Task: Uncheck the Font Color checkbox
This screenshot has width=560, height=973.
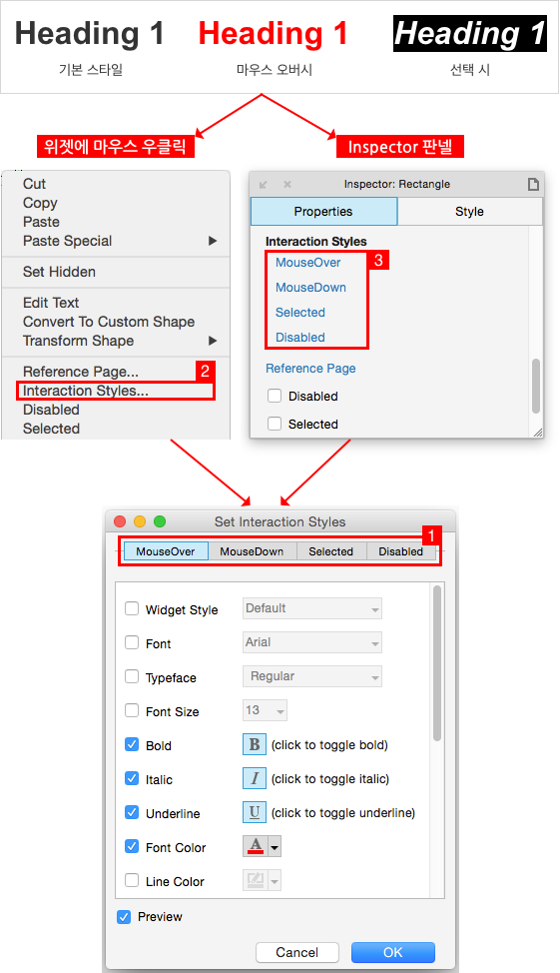Action: click(132, 846)
